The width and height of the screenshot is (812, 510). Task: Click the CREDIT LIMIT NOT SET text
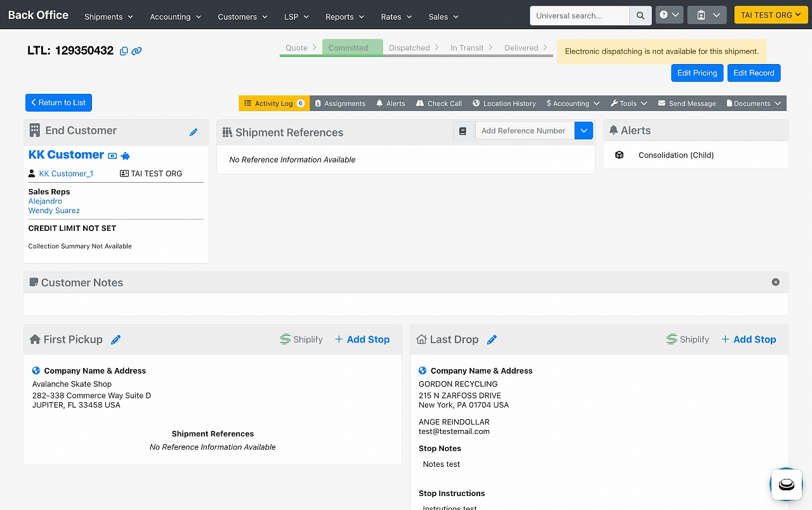[x=72, y=228]
